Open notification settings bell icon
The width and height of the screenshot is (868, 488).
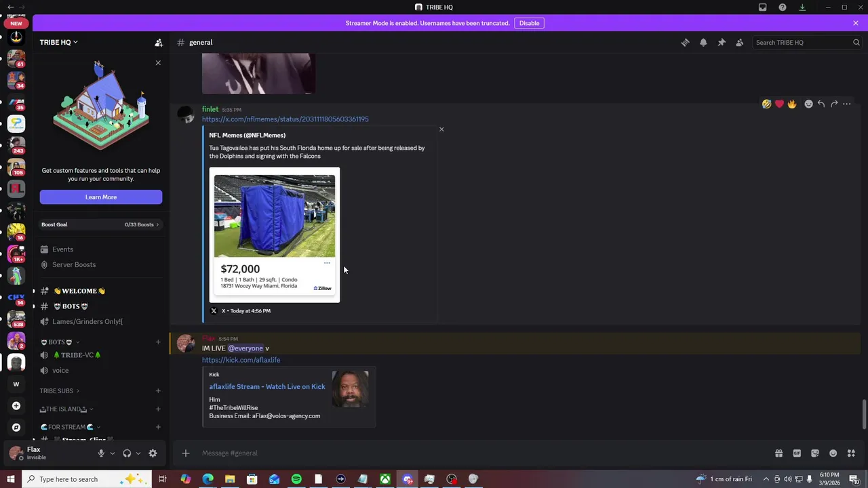pyautogui.click(x=703, y=42)
